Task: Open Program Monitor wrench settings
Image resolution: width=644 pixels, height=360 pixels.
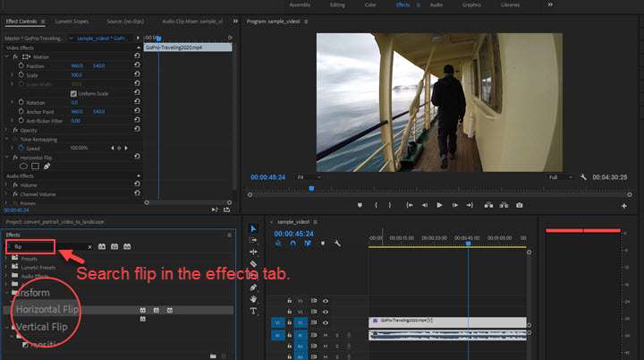Action: pyautogui.click(x=583, y=177)
